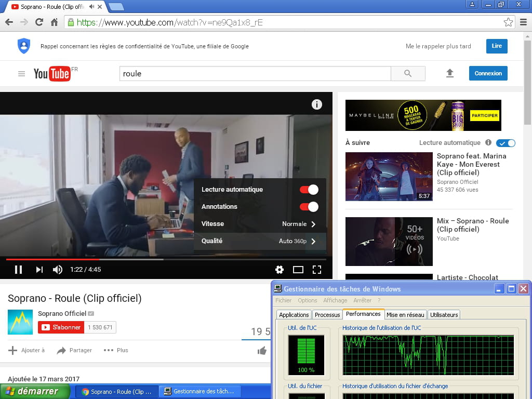The image size is (532, 399).
Task: Click the privacy shield icon
Action: pyautogui.click(x=24, y=46)
